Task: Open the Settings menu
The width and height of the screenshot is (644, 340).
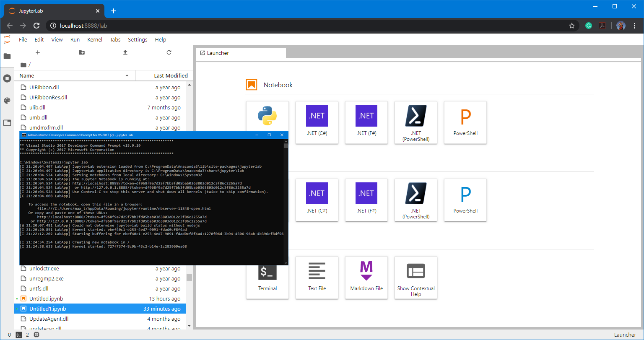Action: tap(138, 39)
